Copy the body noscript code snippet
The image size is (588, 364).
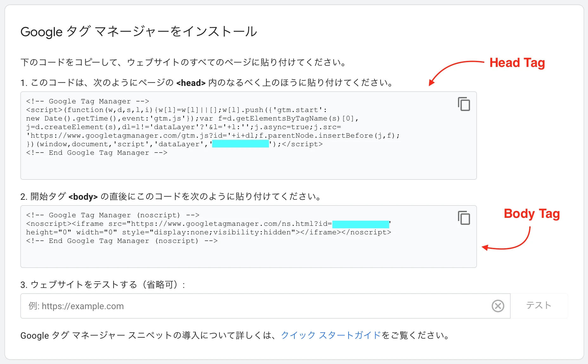pos(464,218)
